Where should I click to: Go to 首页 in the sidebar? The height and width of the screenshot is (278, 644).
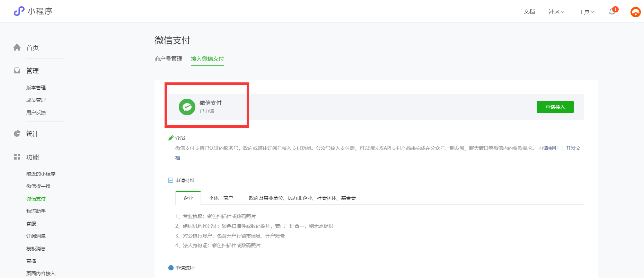click(33, 48)
